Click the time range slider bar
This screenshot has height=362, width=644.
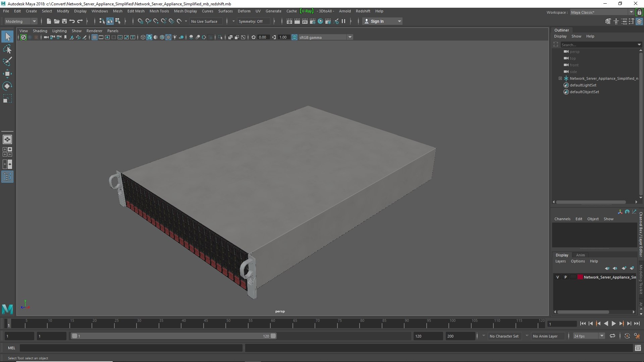[174, 336]
